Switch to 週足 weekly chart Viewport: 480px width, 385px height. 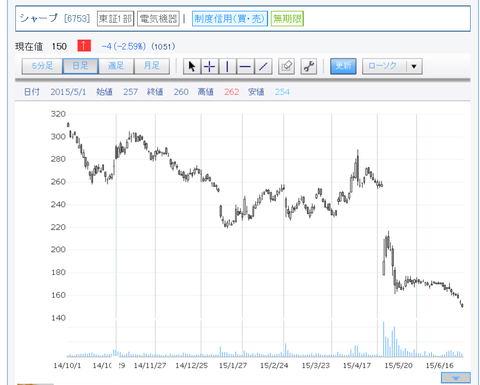pos(116,66)
